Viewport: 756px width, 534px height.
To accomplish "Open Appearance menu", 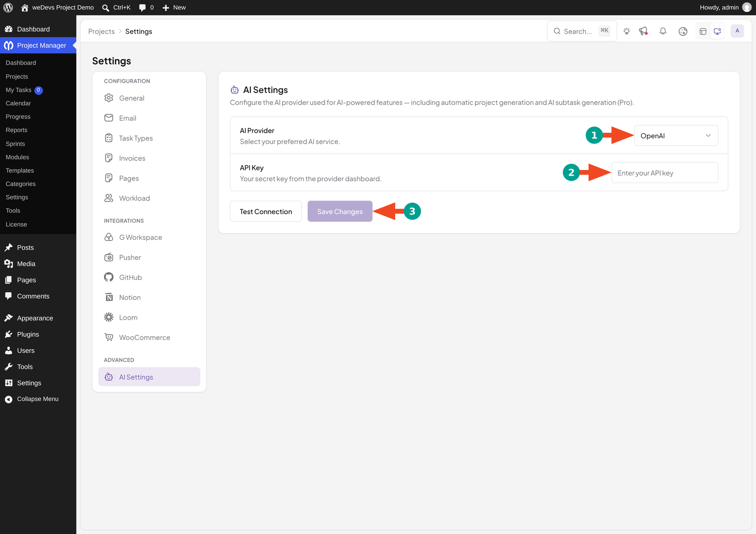I will (38, 318).
